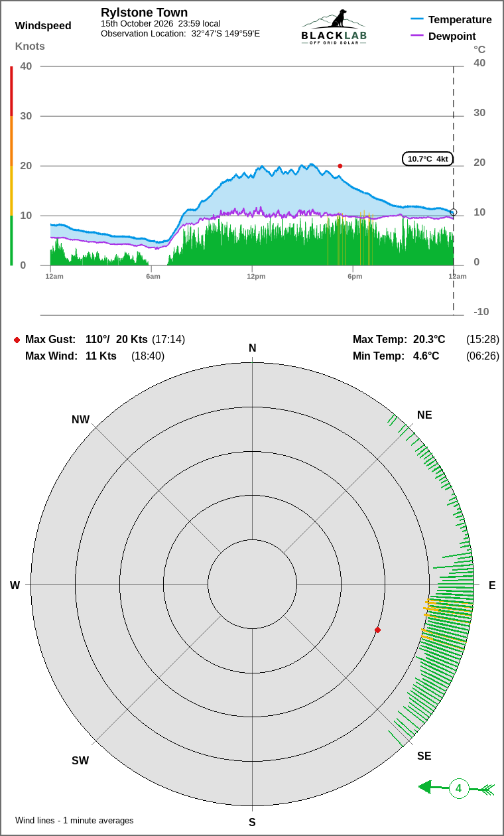
Task: Click the blue Temperature legend line
Action: tap(417, 19)
